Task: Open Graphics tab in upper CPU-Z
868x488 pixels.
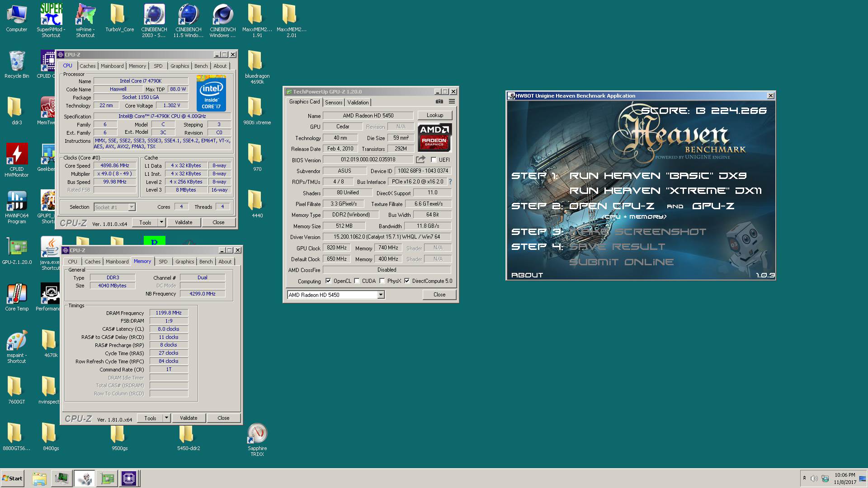Action: click(179, 66)
